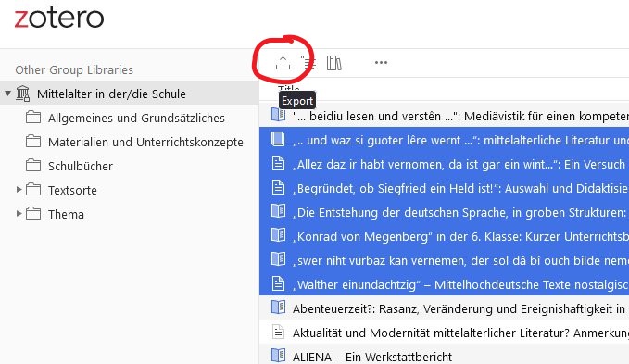Click the Mittelalter in der/die Schule library icon
Screen dimensions: 629x364
23,94
